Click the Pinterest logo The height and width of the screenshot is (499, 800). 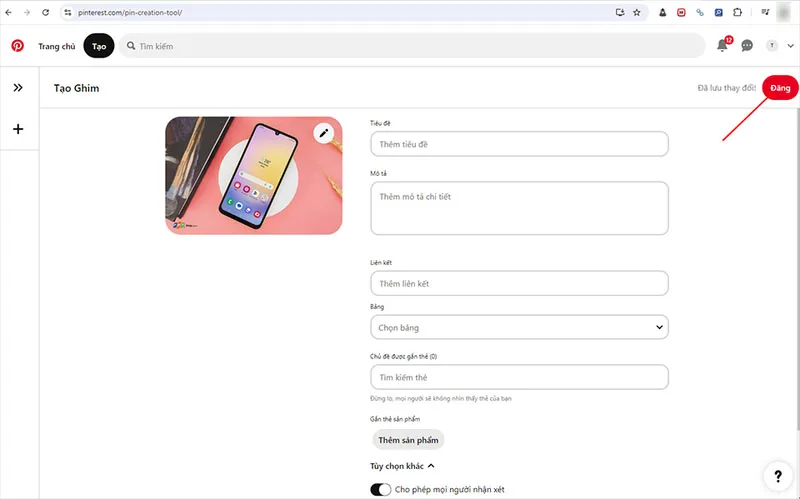[x=17, y=46]
